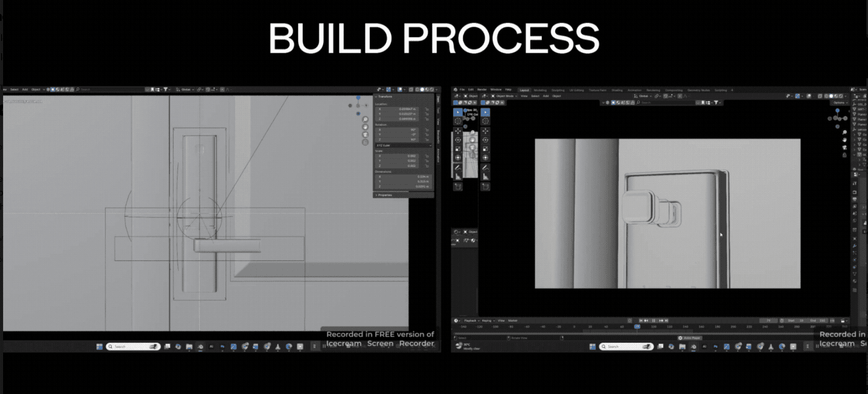
Task: Switch to the Modeling workspace tab
Action: tap(540, 90)
